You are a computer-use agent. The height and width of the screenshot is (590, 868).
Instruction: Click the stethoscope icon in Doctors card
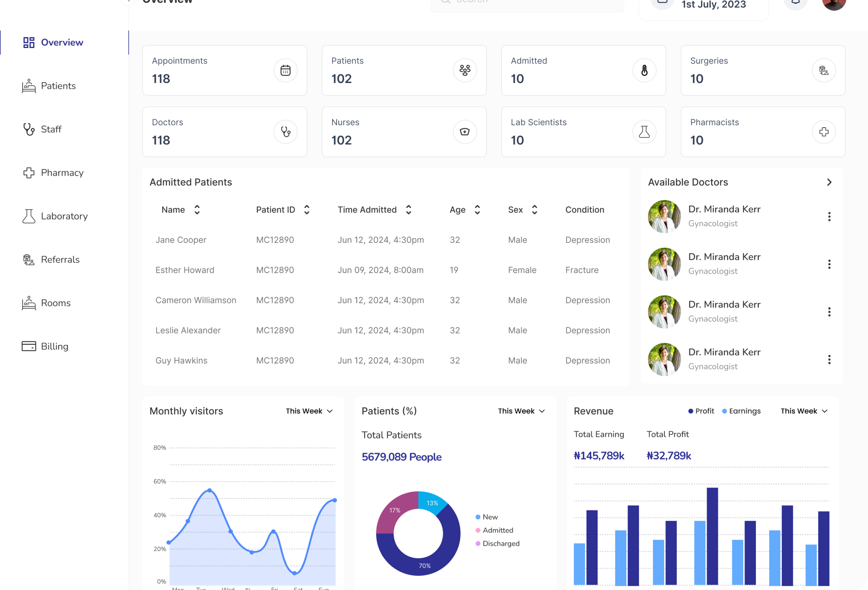pos(285,132)
